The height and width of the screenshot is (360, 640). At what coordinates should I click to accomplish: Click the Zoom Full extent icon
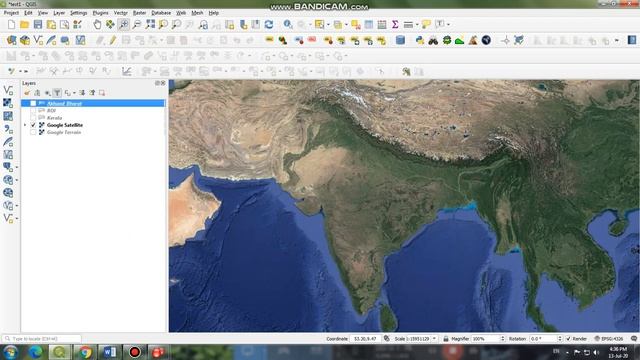point(150,24)
